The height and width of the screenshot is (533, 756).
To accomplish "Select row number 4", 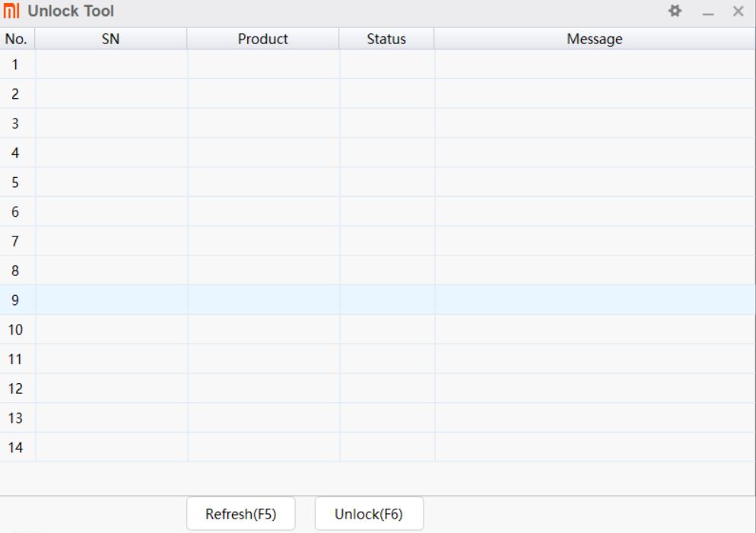I will pos(377,153).
